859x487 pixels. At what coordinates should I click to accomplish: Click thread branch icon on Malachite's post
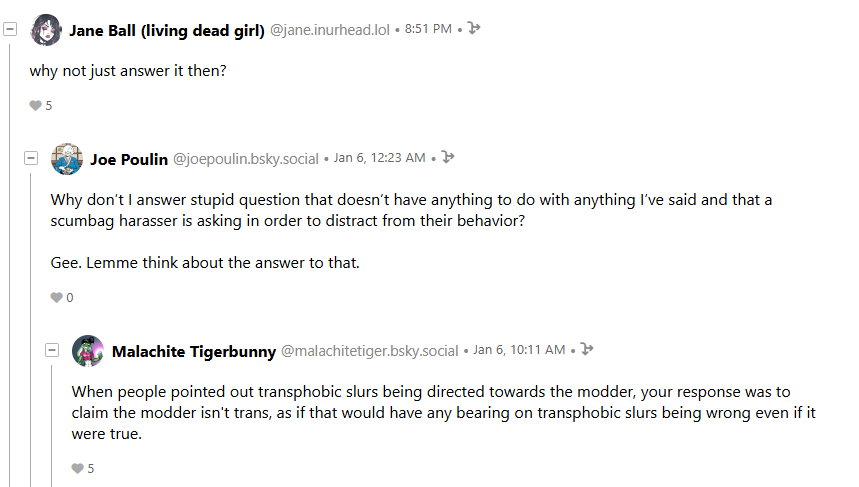click(587, 350)
